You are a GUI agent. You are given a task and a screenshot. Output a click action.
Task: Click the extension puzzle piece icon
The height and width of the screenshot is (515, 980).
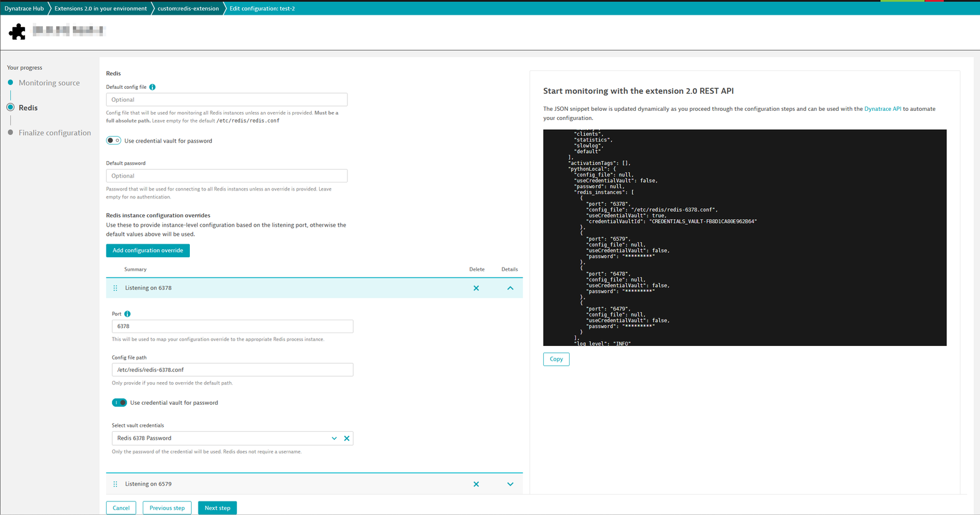pyautogui.click(x=17, y=31)
